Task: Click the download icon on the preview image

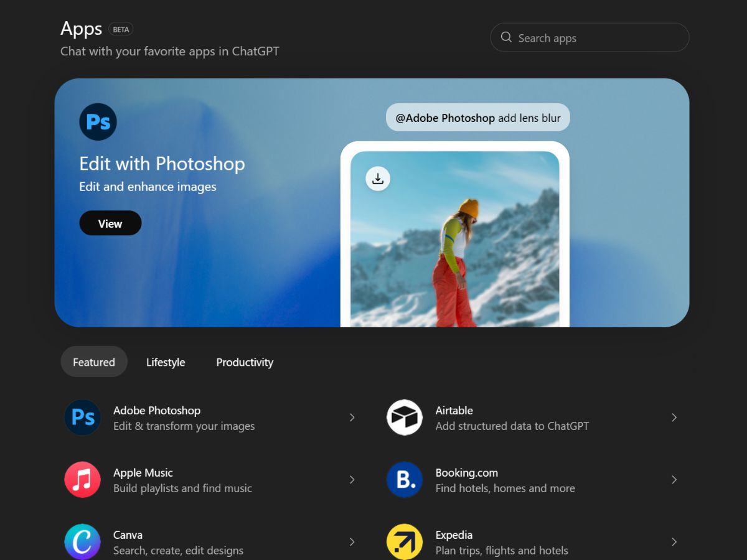Action: click(377, 179)
